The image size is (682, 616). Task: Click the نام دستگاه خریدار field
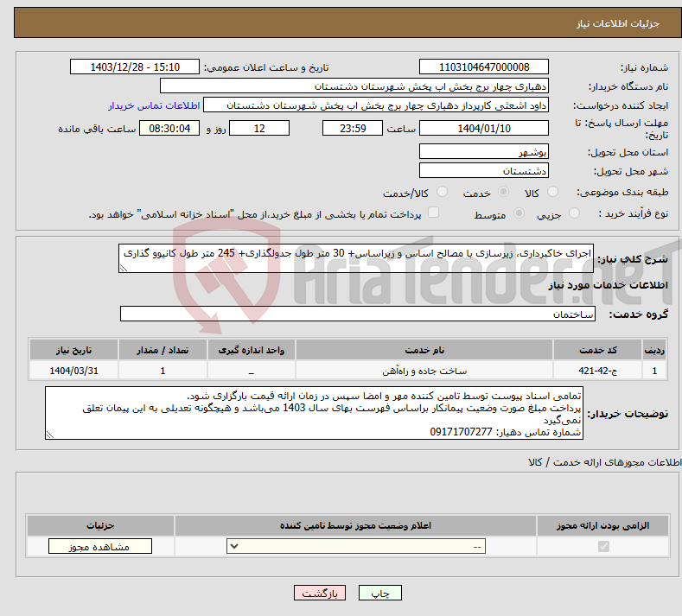click(354, 86)
